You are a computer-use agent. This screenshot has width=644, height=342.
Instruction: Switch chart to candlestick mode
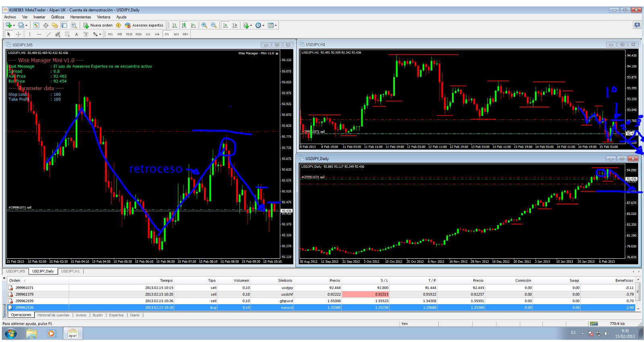click(x=184, y=25)
